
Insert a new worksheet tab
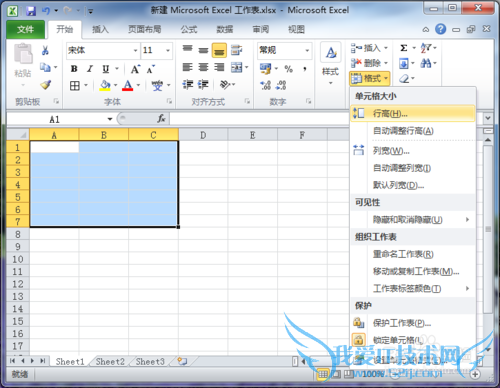coord(182,361)
